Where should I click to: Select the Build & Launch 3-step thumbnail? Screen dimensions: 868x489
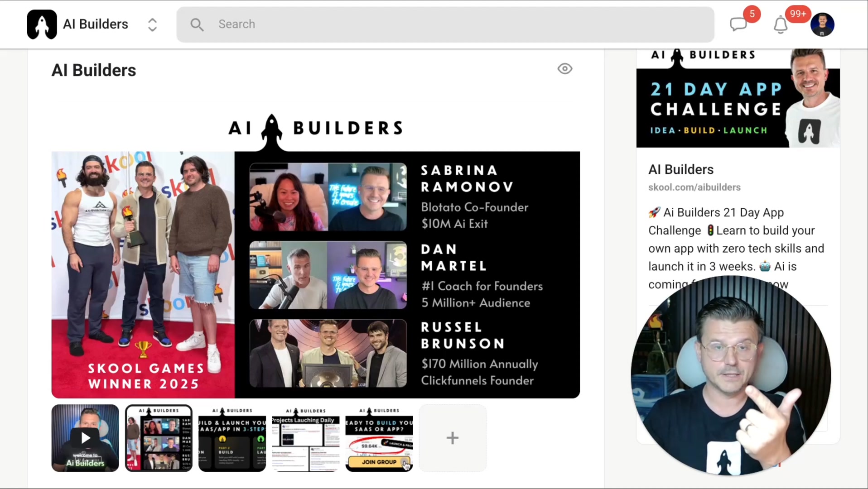232,438
